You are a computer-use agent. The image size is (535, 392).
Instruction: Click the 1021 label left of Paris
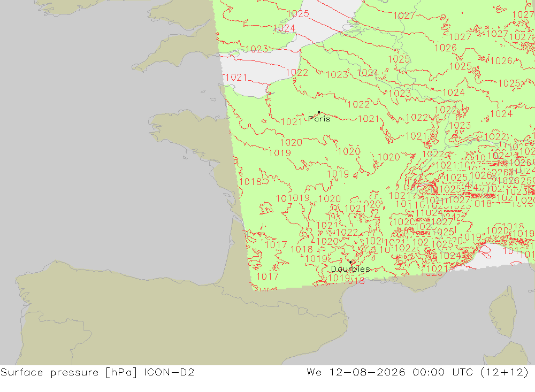click(x=292, y=122)
